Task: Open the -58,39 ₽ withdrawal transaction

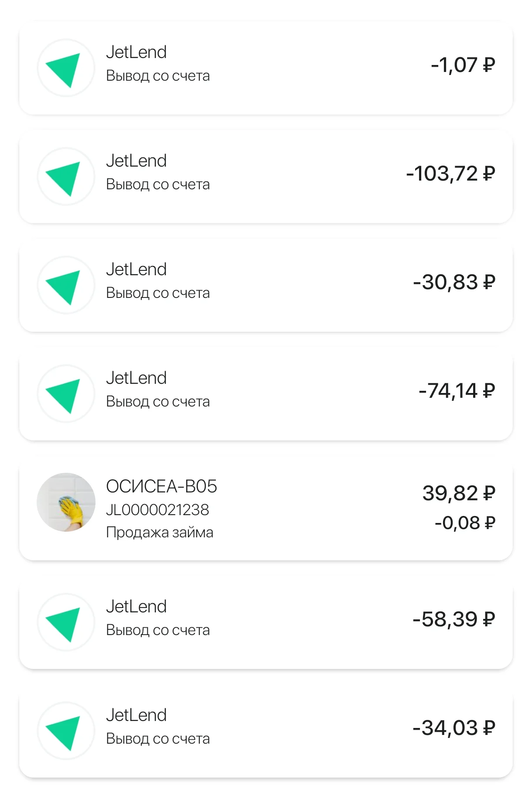Action: (266, 622)
